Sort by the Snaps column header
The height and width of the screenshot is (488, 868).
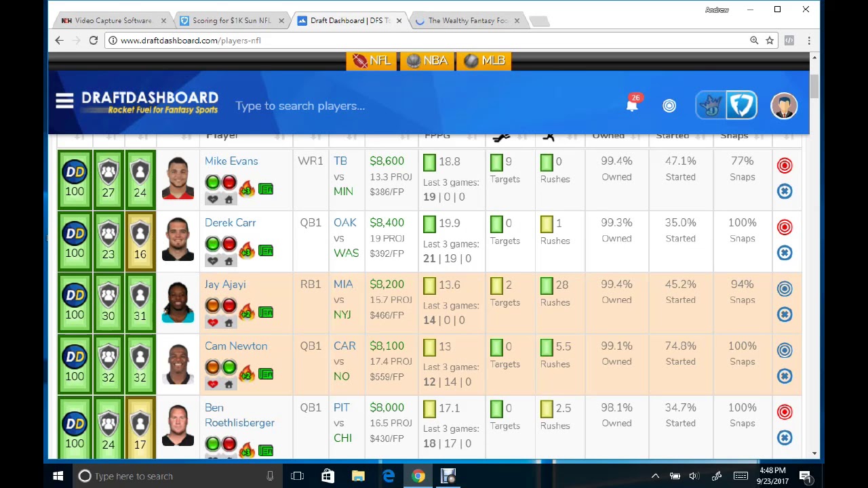[x=734, y=136]
